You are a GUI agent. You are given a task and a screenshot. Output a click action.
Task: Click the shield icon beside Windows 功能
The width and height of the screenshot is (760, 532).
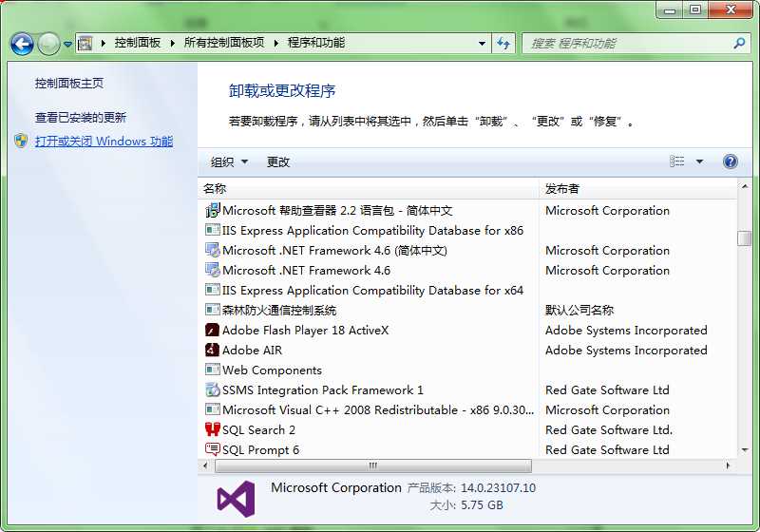(21, 141)
